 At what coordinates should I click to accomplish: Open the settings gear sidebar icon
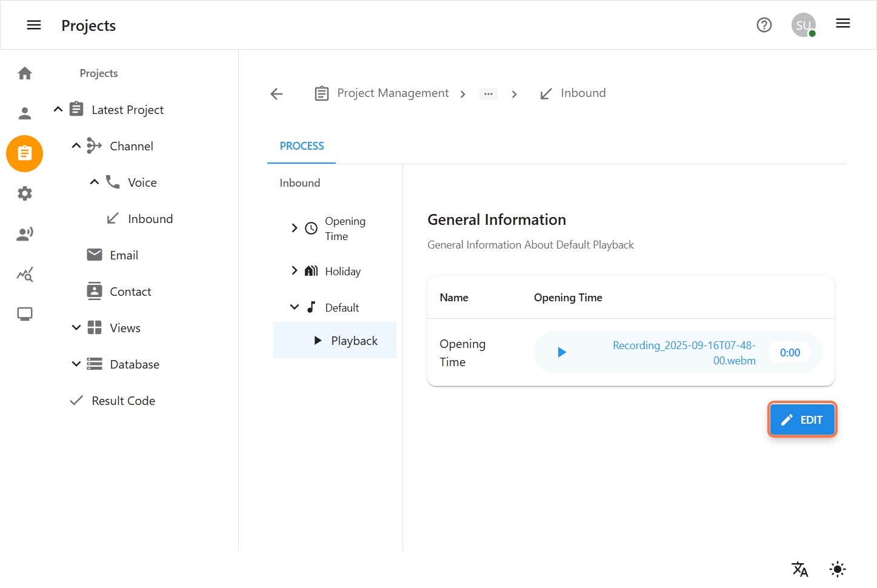pyautogui.click(x=25, y=193)
